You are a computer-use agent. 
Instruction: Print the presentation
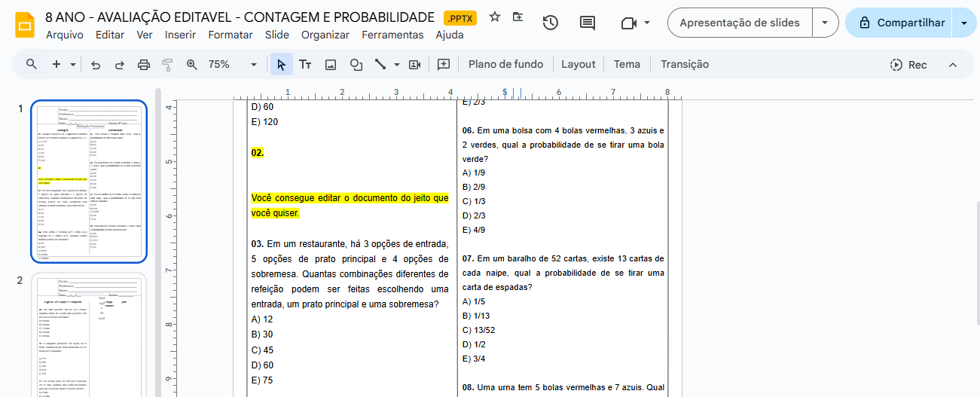point(144,65)
